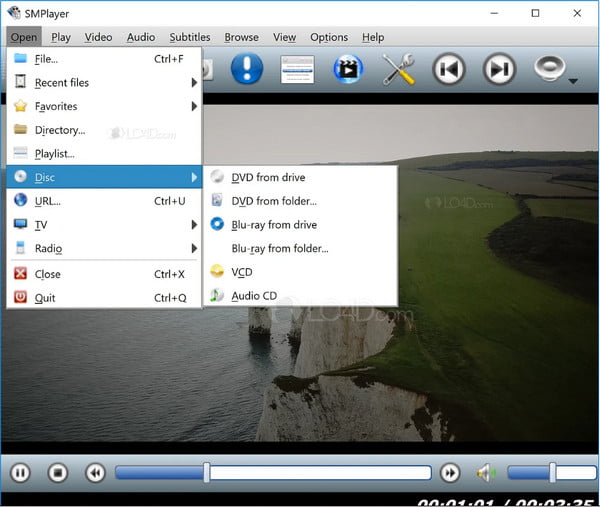Viewport: 600px width, 507px height.
Task: Skip to next track in toolbar
Action: 499,69
